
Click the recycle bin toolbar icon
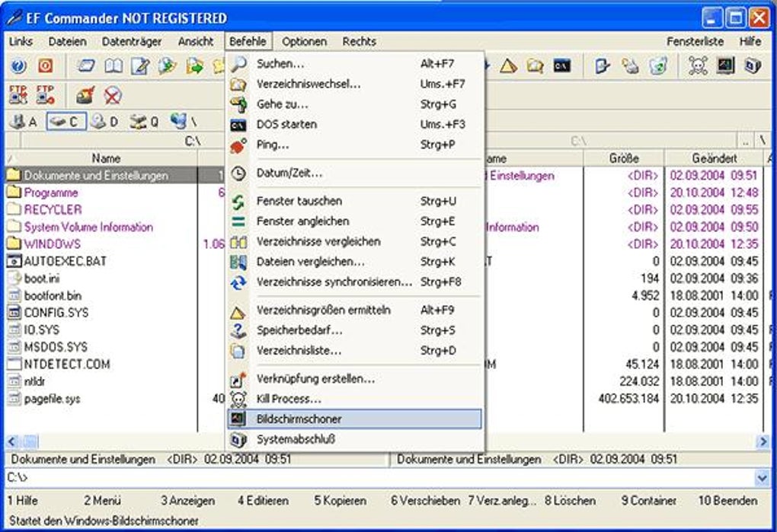click(657, 65)
